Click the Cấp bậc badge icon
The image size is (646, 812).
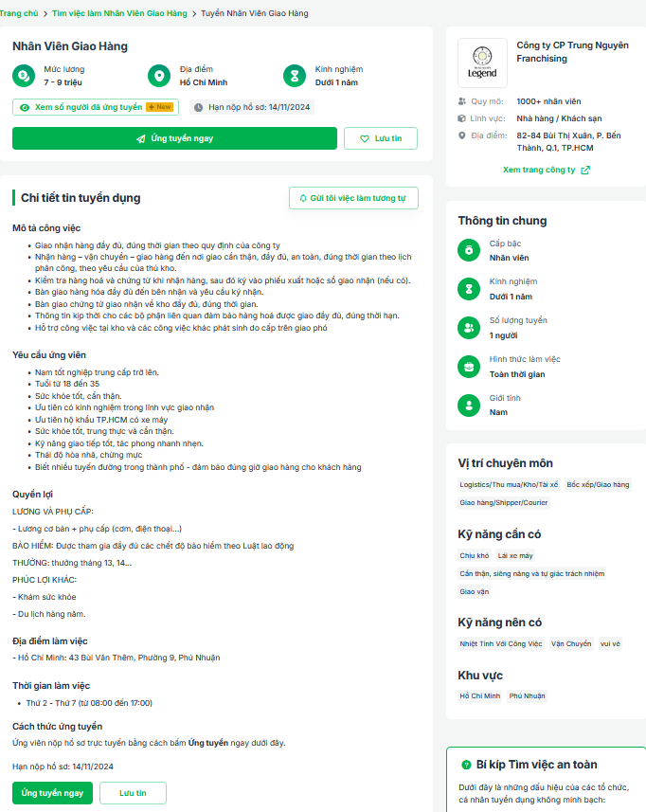(469, 250)
